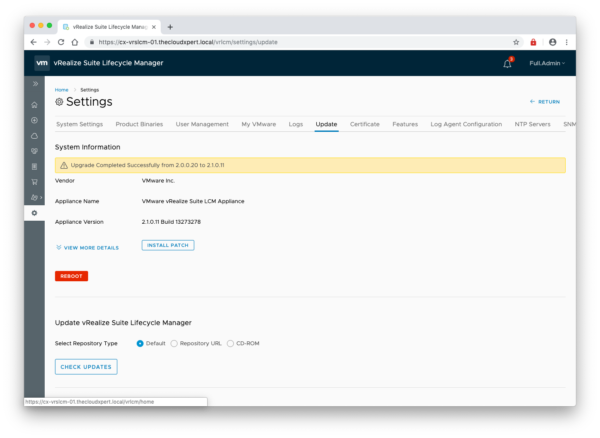The image size is (600, 438).
Task: Expand the left sidebar navigation
Action: 35,83
